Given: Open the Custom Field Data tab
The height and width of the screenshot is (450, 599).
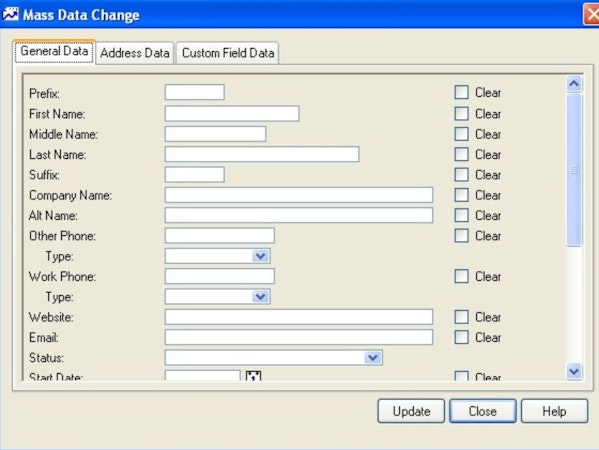Looking at the screenshot, I should coord(228,53).
